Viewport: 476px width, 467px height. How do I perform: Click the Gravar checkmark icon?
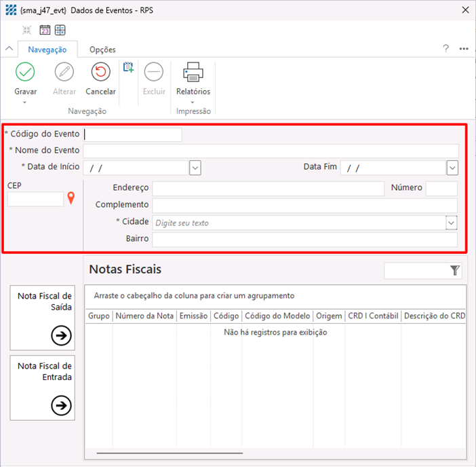coord(25,72)
